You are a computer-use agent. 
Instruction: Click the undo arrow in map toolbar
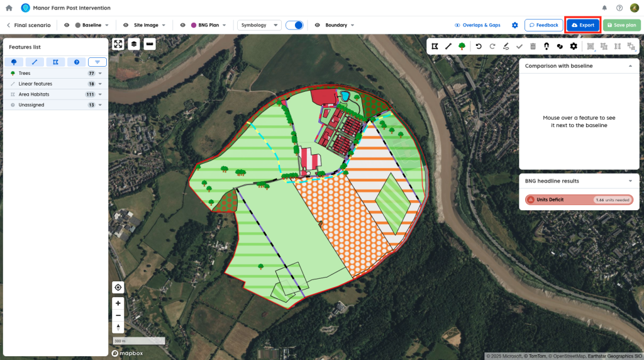(479, 46)
